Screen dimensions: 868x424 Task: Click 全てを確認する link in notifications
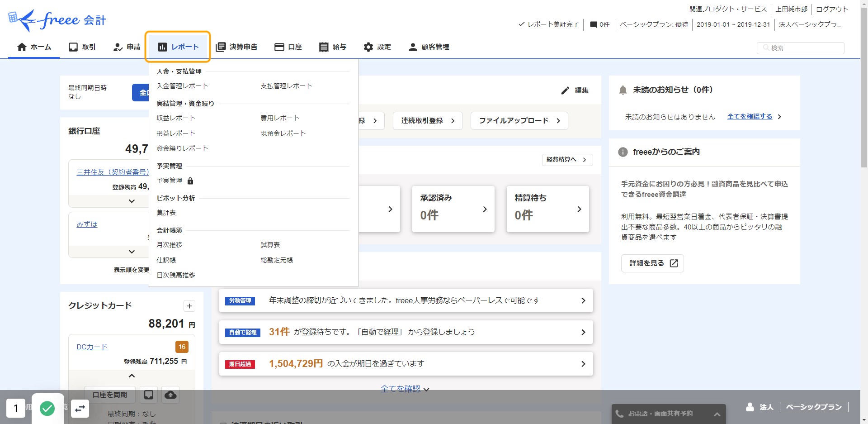pos(750,117)
